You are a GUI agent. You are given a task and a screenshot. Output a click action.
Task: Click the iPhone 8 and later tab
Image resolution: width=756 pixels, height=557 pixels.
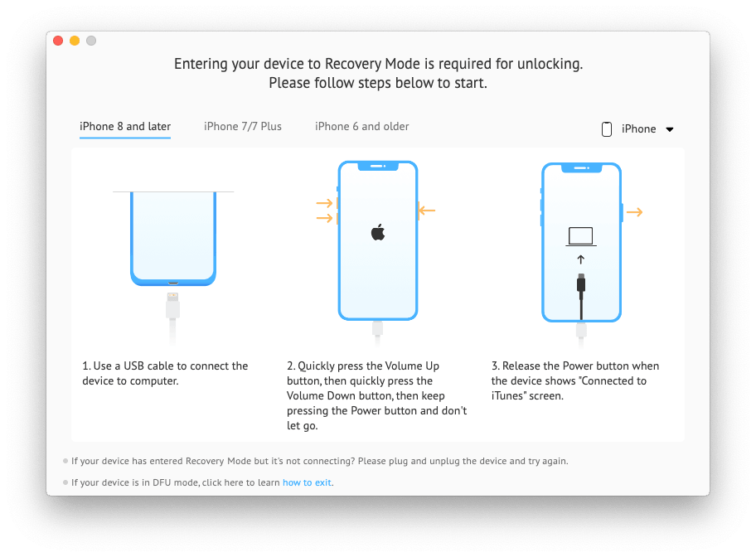tap(124, 126)
